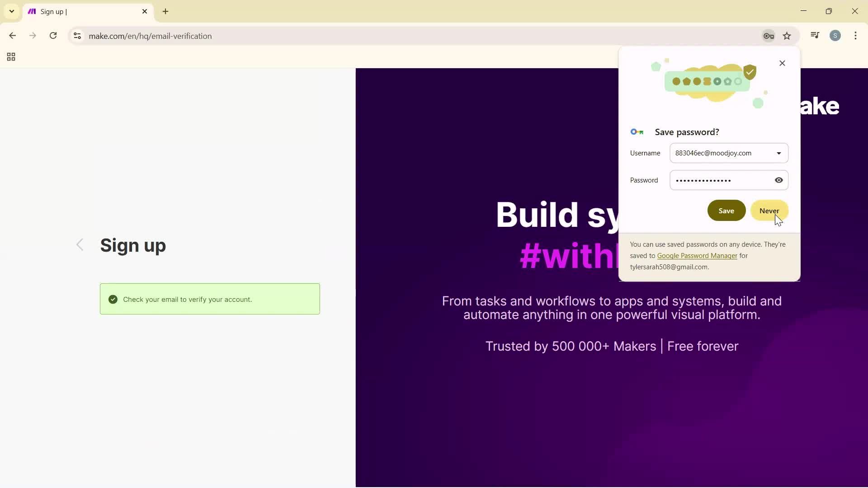Click the back chevron next to Sign up
The height and width of the screenshot is (488, 868).
(x=80, y=244)
